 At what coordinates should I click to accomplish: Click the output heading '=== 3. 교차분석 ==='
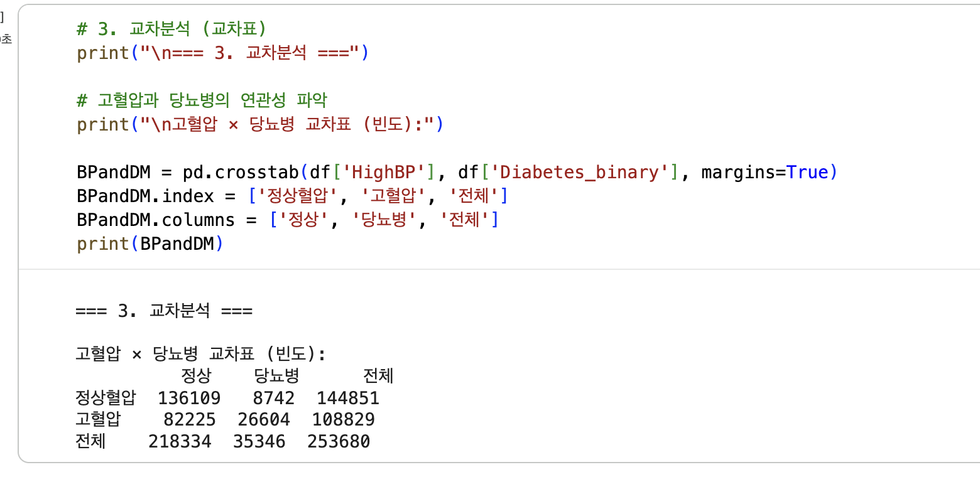coord(164,311)
